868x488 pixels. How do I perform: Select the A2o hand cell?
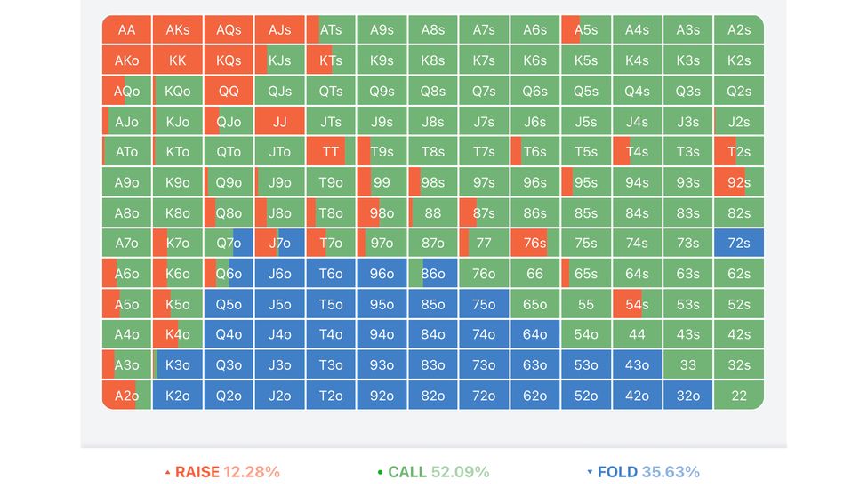coord(126,396)
